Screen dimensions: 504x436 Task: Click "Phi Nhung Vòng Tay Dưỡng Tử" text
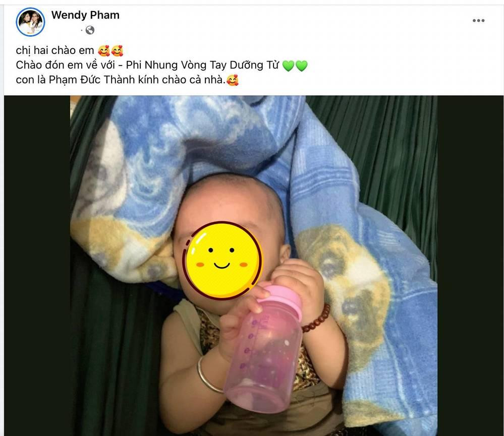pos(202,65)
